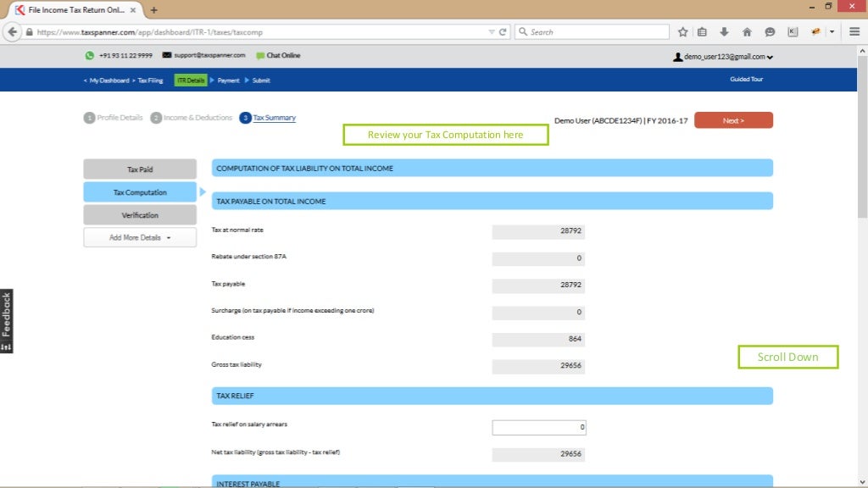This screenshot has width=868, height=488.
Task: Click the TAX RELIEF section header
Action: (492, 396)
